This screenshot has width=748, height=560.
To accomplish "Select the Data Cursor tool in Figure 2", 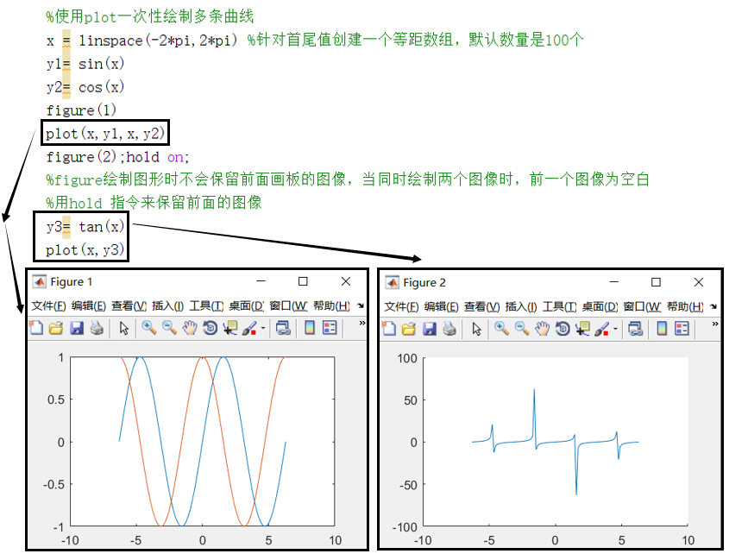I will click(582, 328).
